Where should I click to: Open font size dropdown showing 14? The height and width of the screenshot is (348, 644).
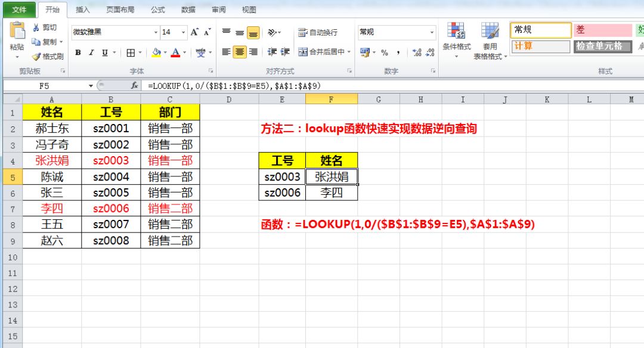183,32
